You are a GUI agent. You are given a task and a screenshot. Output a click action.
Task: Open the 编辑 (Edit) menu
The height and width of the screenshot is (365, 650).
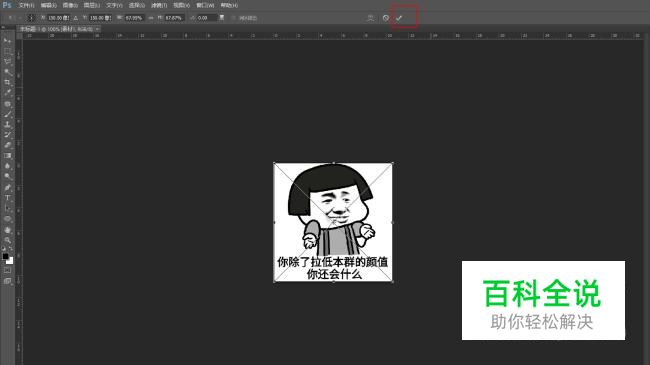[x=49, y=5]
